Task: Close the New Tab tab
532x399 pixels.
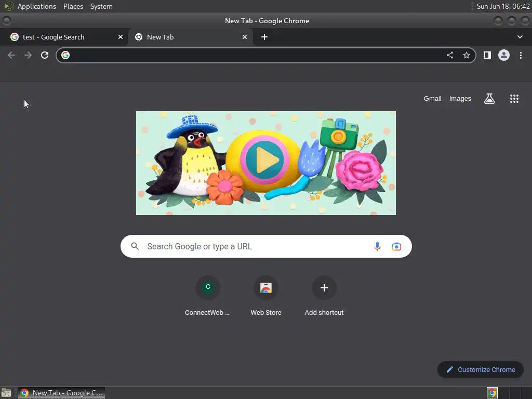Action: tap(245, 37)
